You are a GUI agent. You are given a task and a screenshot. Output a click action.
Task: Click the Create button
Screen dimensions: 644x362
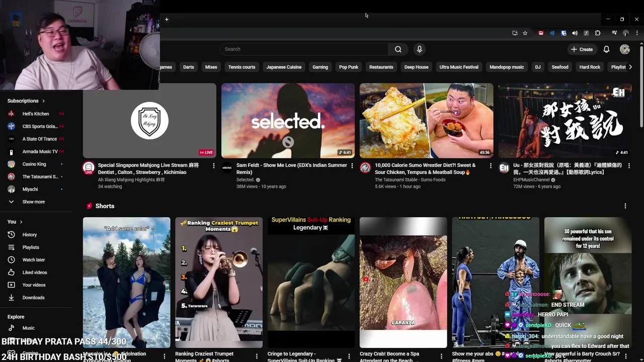coord(582,49)
